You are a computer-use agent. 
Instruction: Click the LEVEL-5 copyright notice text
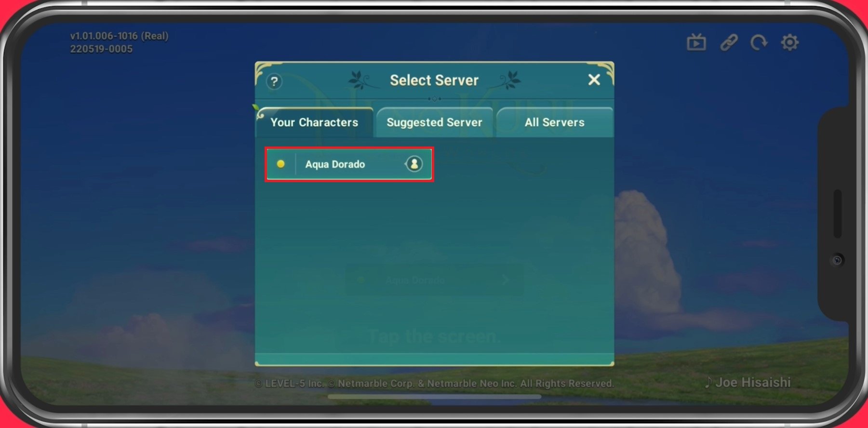tap(434, 384)
